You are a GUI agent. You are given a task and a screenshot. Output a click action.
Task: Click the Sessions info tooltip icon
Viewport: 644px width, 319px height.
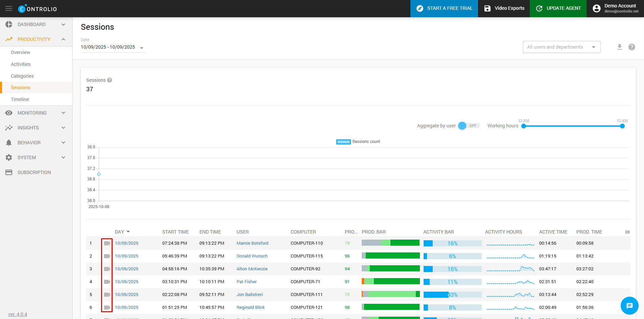[x=110, y=80]
